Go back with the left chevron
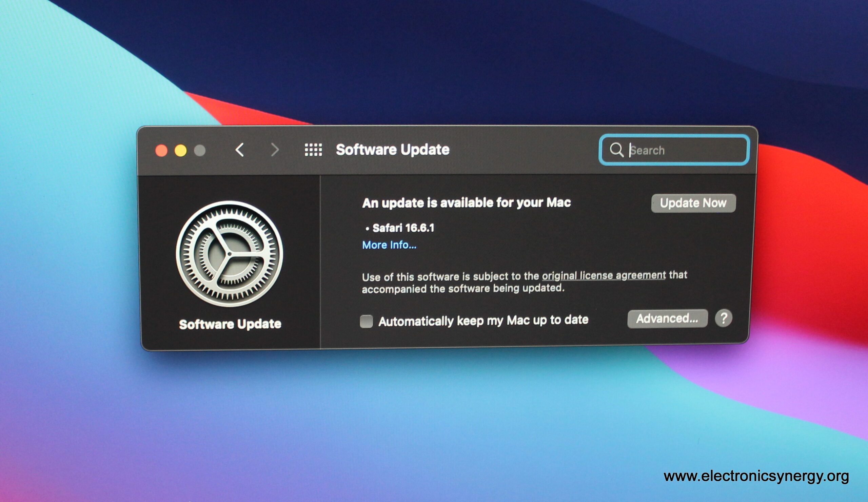The image size is (868, 502). [x=240, y=150]
